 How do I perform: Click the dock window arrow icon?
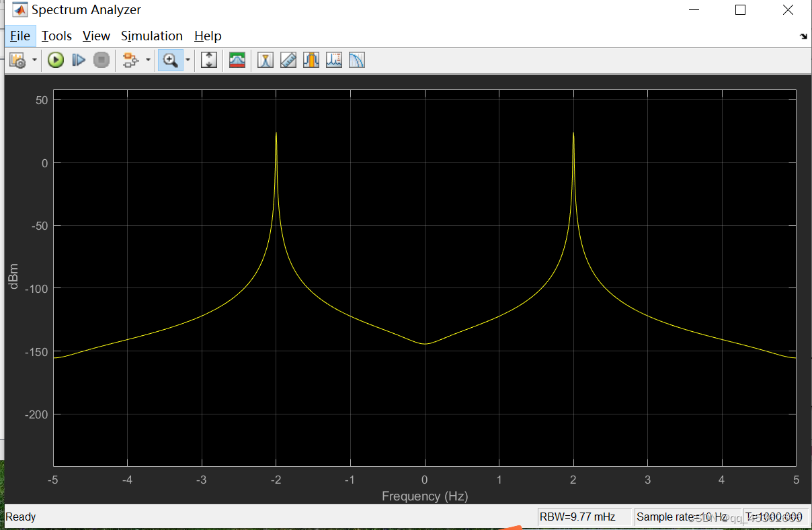point(803,37)
